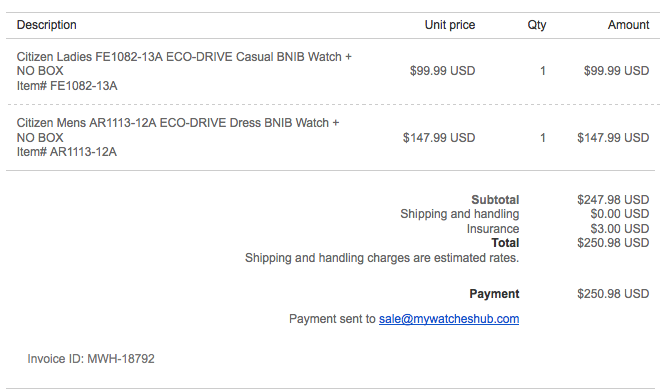Click the Description column header
The width and height of the screenshot is (667, 389).
pos(47,25)
